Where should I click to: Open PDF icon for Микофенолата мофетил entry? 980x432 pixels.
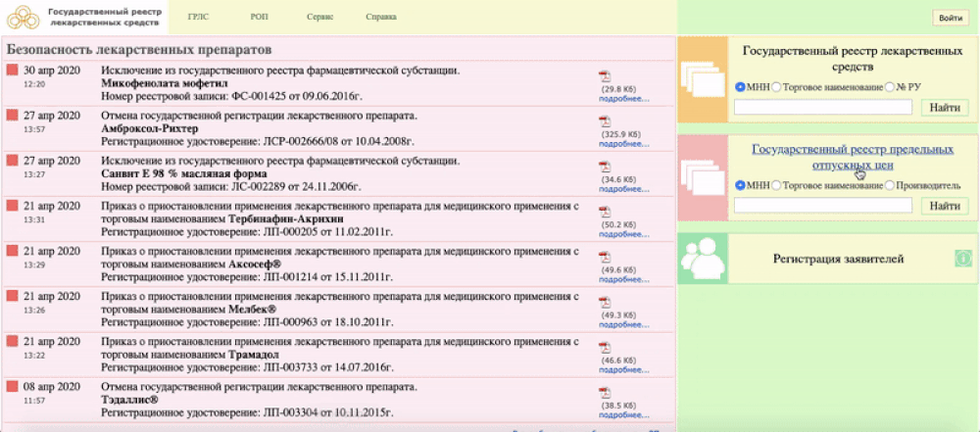click(x=605, y=76)
